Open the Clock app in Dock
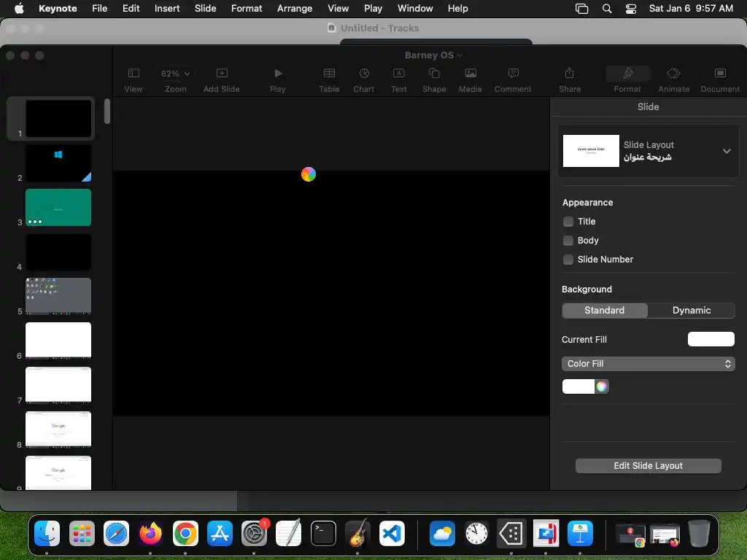The width and height of the screenshot is (747, 560). [x=476, y=533]
